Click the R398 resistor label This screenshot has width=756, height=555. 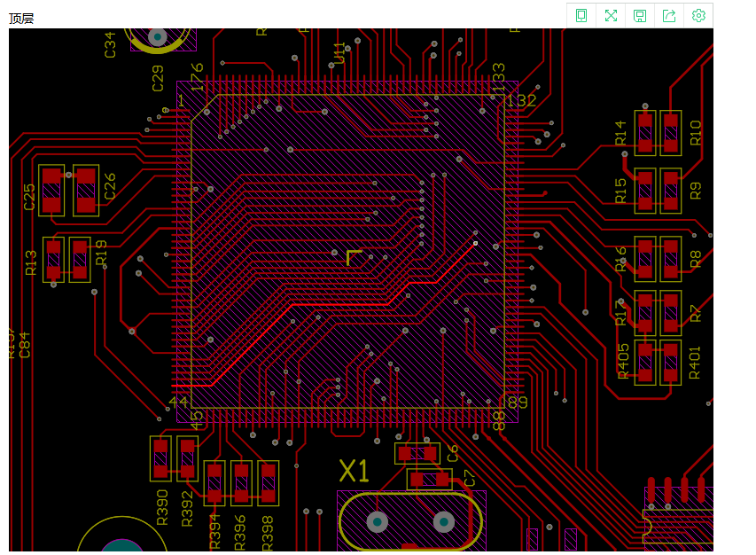267,534
